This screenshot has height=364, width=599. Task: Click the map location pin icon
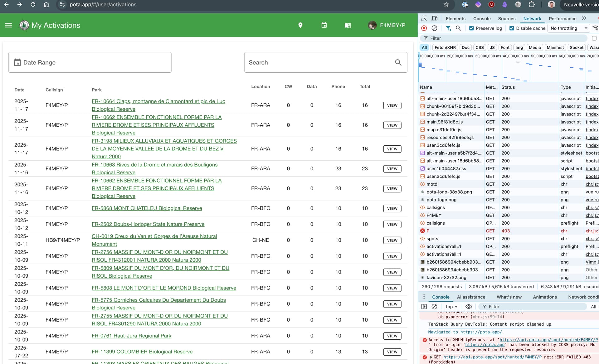click(x=300, y=25)
